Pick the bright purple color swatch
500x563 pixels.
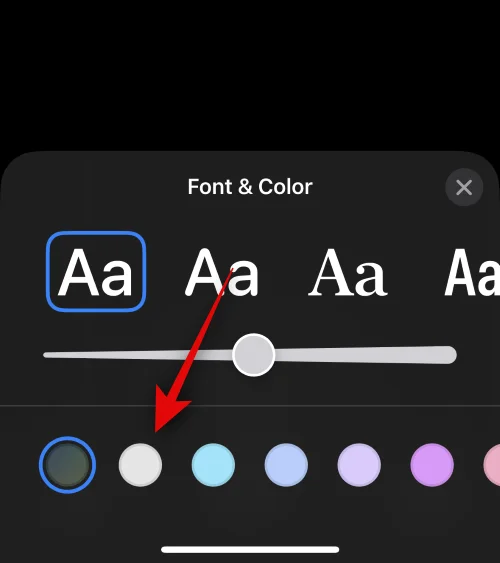(x=432, y=465)
